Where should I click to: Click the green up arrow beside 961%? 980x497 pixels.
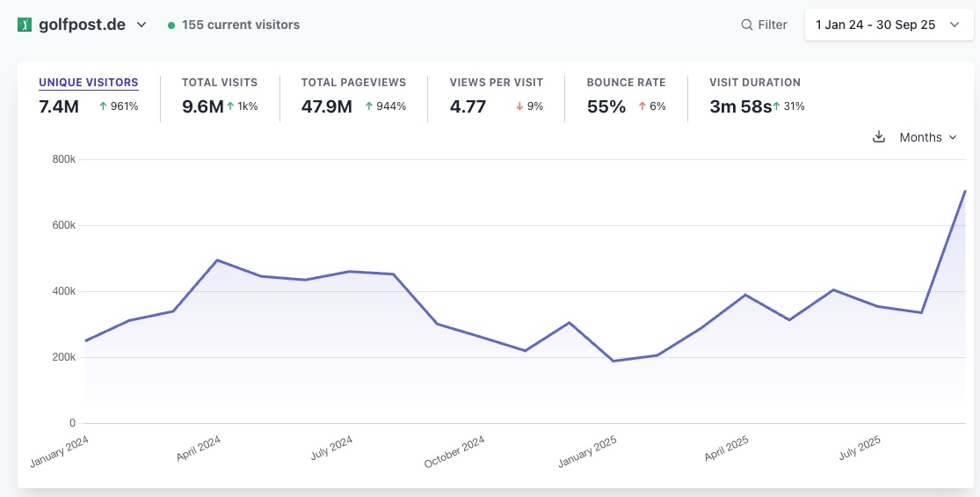click(x=103, y=106)
